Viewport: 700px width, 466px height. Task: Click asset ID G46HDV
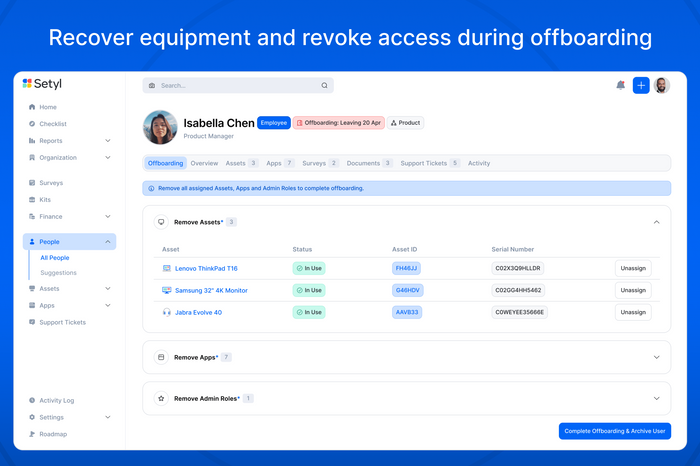coord(408,290)
